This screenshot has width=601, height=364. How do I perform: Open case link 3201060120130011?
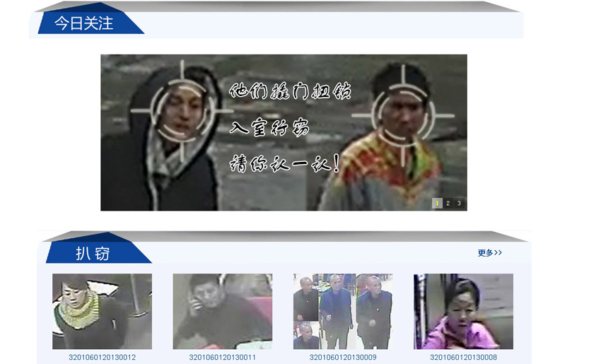[222, 358]
